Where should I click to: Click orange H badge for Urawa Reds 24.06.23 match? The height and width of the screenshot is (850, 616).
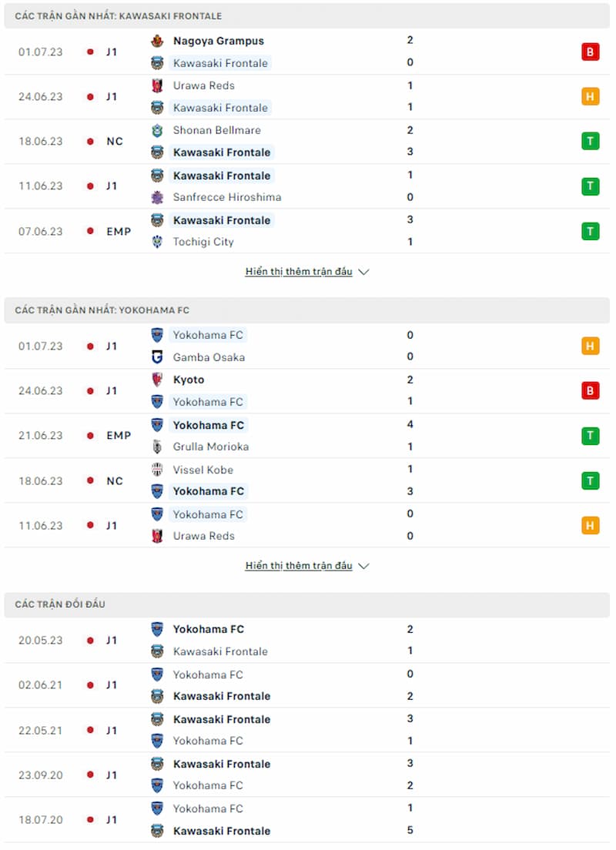[x=590, y=96]
